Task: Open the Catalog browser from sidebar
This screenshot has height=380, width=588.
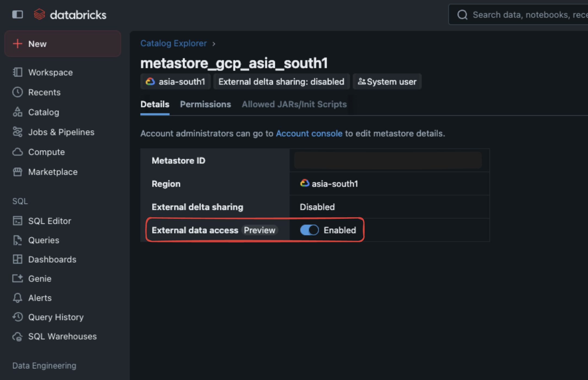Action: pyautogui.click(x=44, y=112)
